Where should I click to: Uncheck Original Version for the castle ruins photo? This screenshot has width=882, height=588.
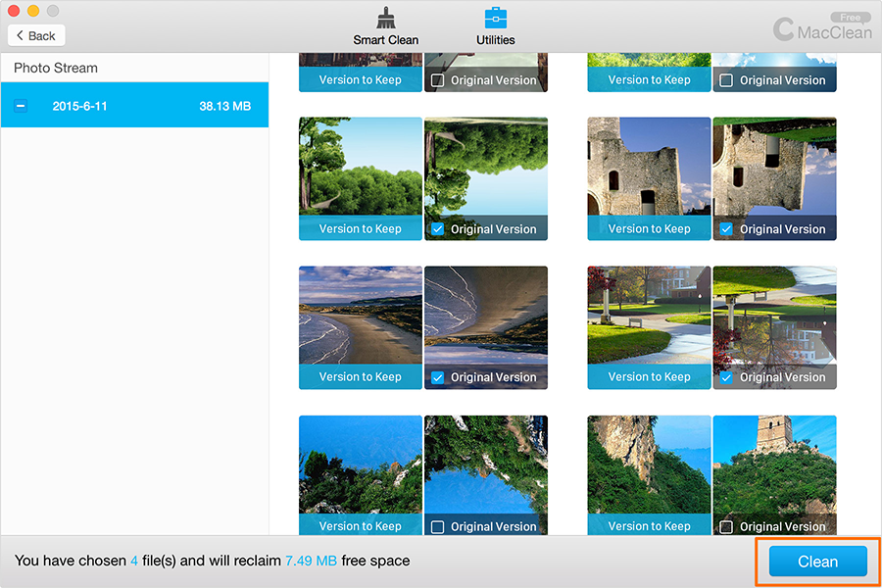pyautogui.click(x=726, y=229)
